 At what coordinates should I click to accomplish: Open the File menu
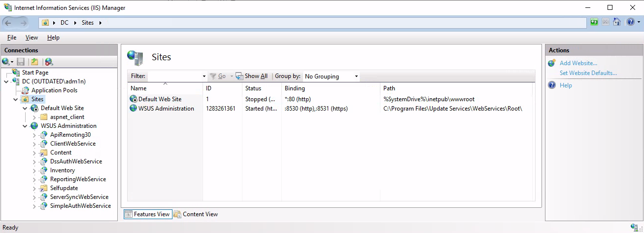point(12,38)
